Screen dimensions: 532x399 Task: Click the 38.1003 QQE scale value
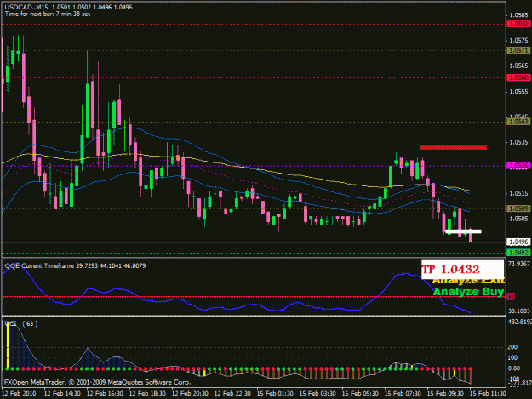[x=518, y=311]
